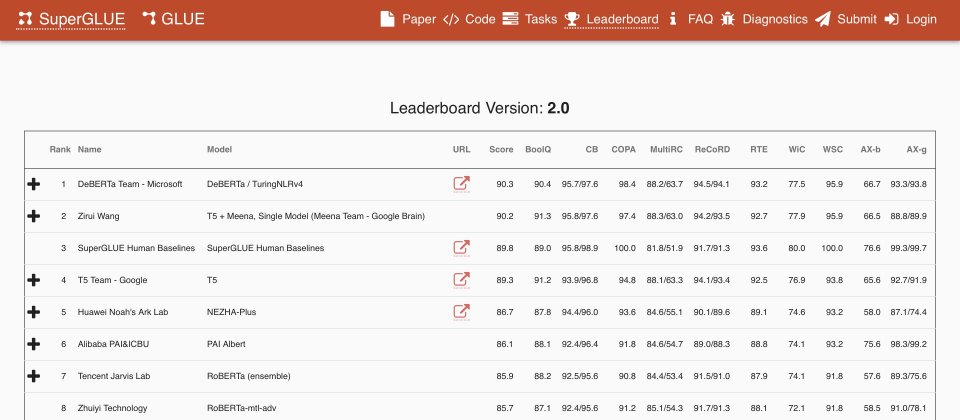Click the Paper document icon
The height and width of the screenshot is (420, 960).
coord(387,19)
